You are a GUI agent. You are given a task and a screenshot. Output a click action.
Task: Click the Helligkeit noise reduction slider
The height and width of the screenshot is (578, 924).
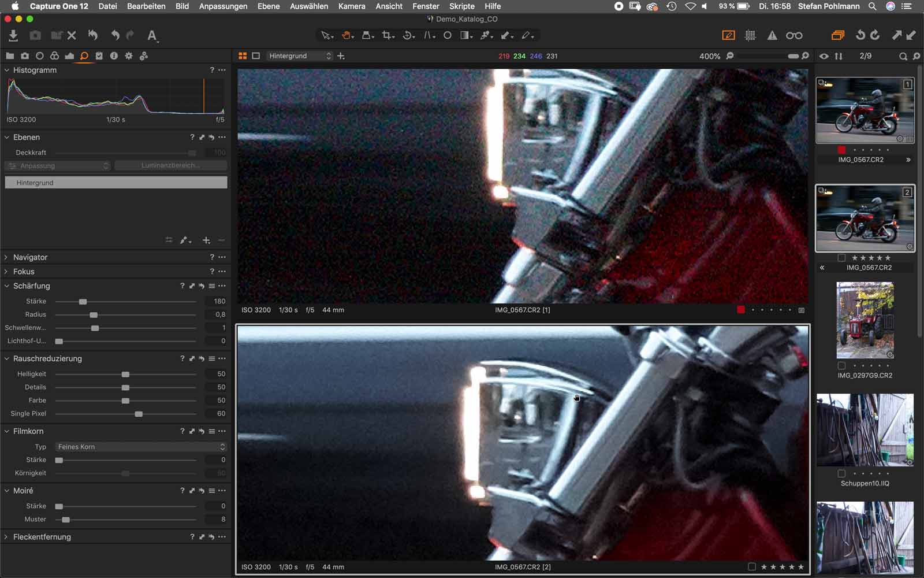(125, 373)
